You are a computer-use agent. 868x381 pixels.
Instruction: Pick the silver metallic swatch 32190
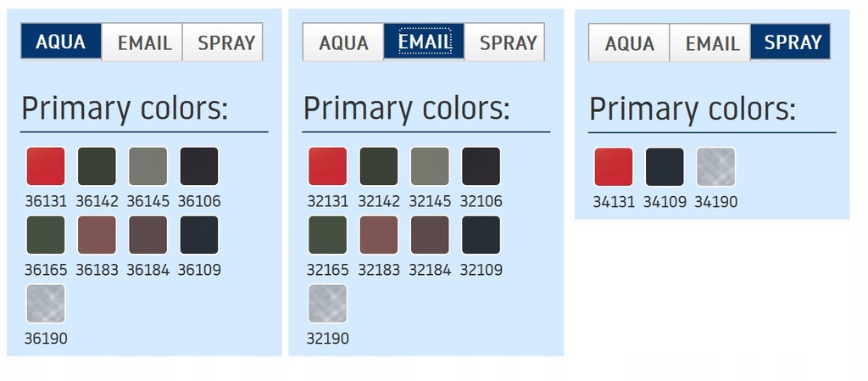[327, 304]
